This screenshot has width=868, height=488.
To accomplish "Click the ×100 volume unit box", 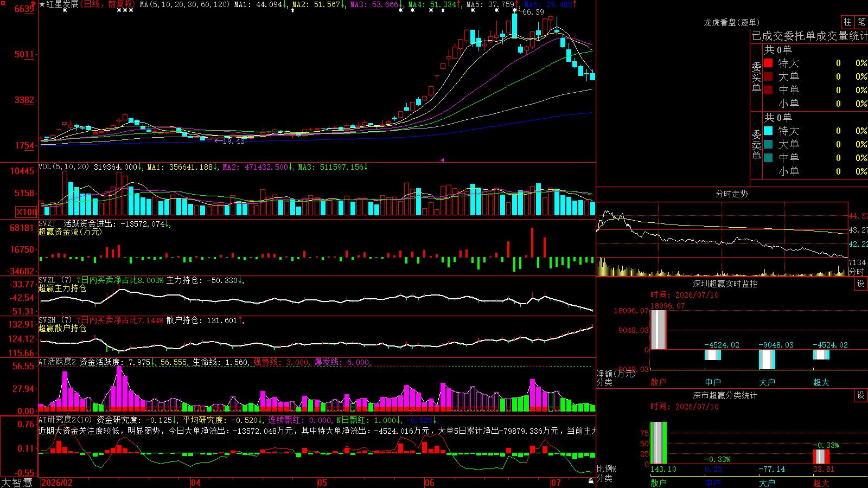I will [x=27, y=212].
